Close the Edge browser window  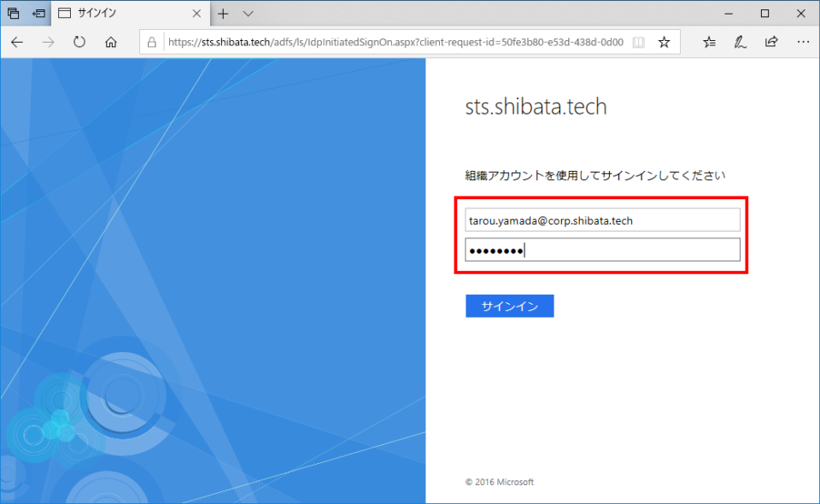[x=800, y=14]
